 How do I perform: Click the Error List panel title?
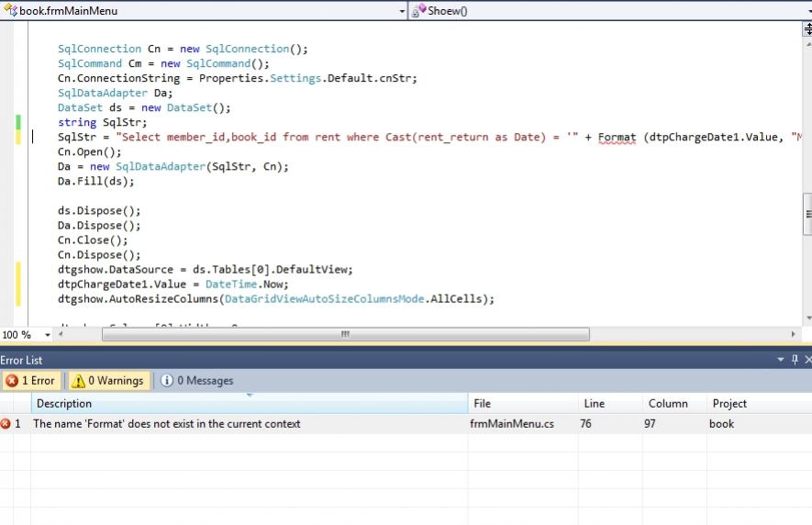point(21,360)
